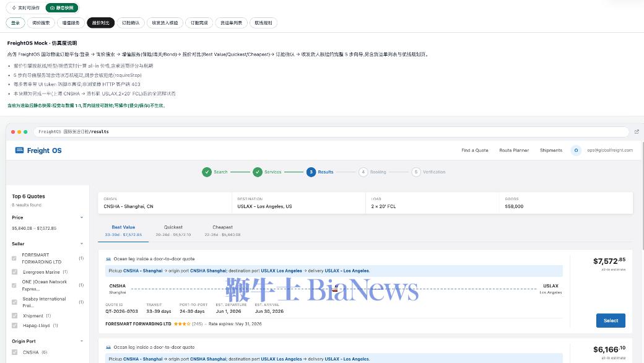Select the 报价对比 page pill
This screenshot has height=363, width=644.
pyautogui.click(x=100, y=23)
